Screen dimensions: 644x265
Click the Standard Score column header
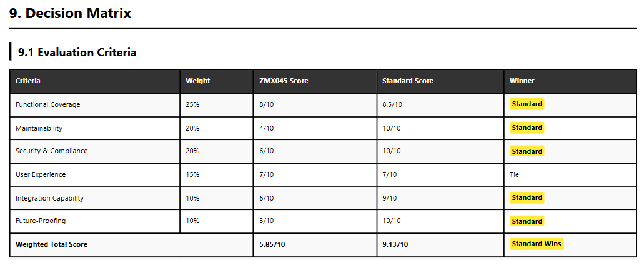(408, 81)
